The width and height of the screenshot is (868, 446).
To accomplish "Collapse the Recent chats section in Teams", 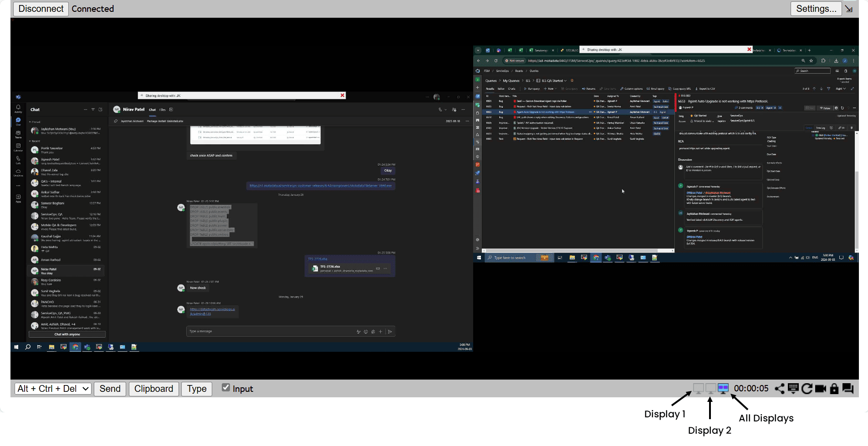I will (x=30, y=141).
